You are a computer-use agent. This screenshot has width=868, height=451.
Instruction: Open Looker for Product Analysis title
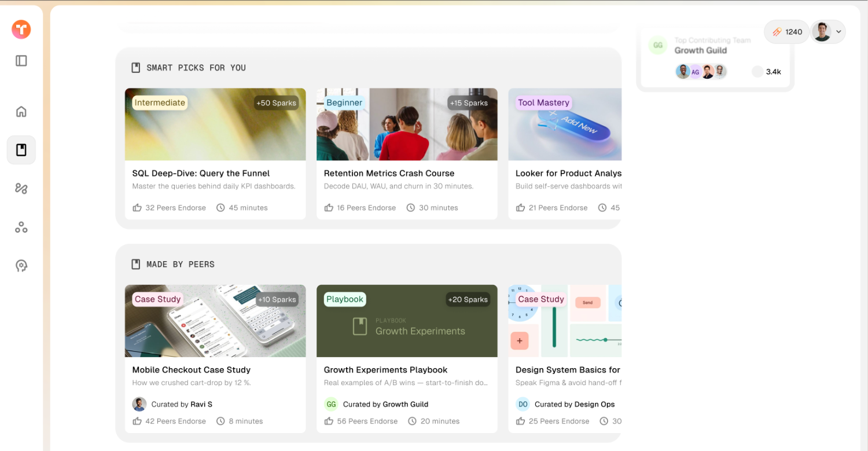coord(568,173)
